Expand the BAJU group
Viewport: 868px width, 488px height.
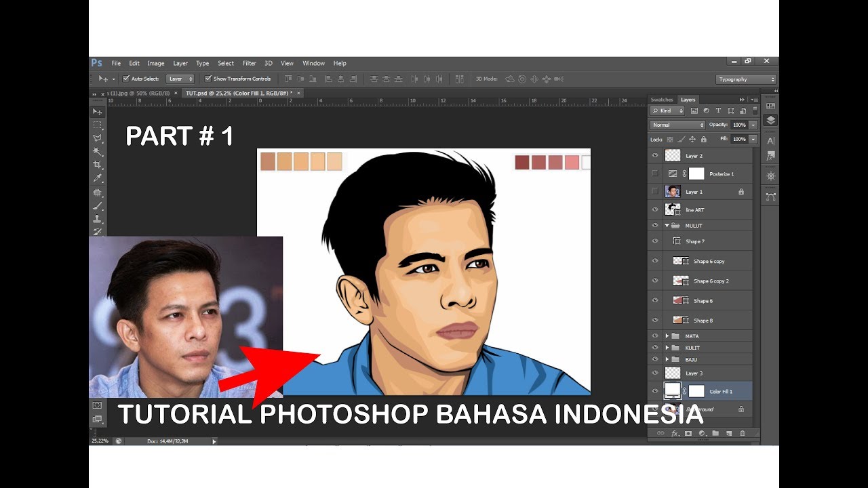click(x=667, y=359)
